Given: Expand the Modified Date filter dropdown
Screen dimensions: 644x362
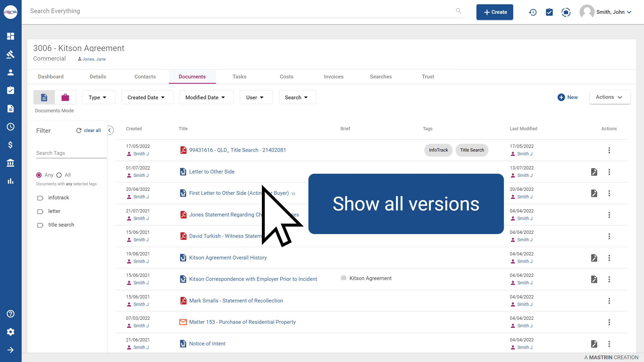Looking at the screenshot, I should click(206, 97).
